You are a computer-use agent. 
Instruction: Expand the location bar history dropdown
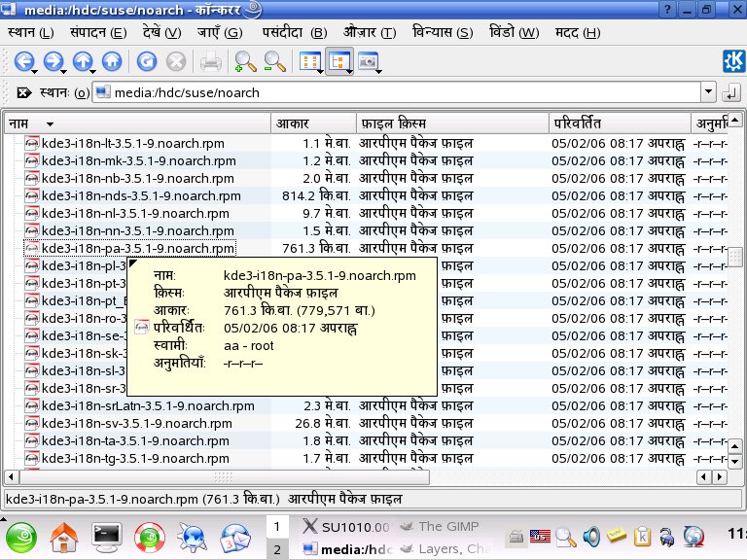pyautogui.click(x=708, y=92)
